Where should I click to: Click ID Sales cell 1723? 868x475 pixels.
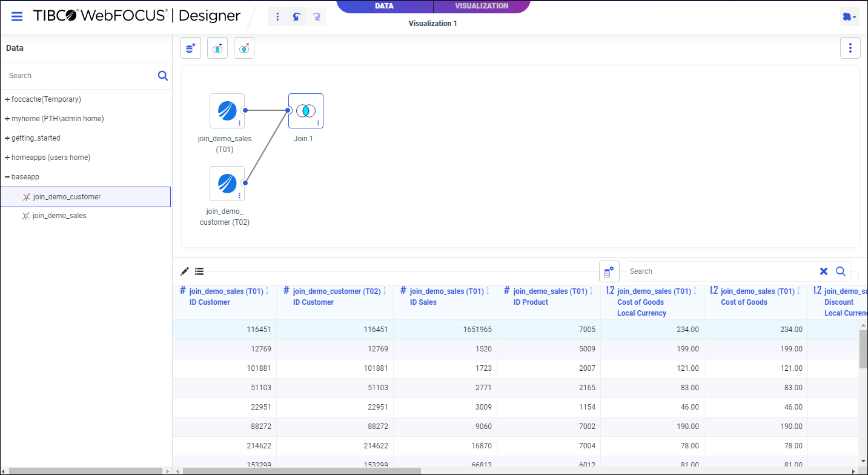tap(445, 368)
